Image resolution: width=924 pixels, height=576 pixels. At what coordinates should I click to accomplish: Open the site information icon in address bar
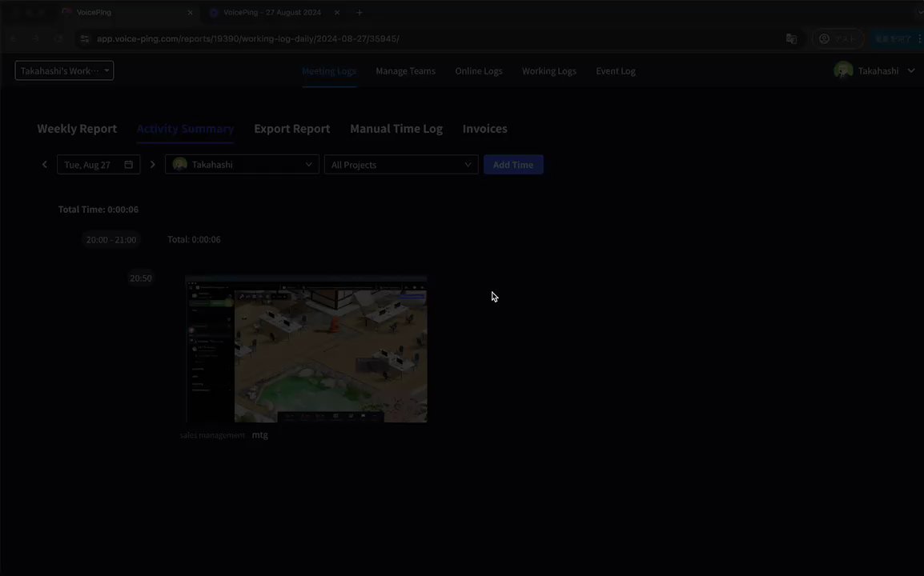(x=85, y=39)
